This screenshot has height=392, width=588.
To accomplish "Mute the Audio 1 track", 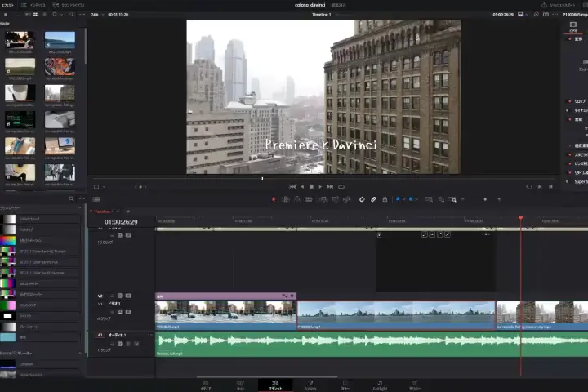I will click(136, 344).
